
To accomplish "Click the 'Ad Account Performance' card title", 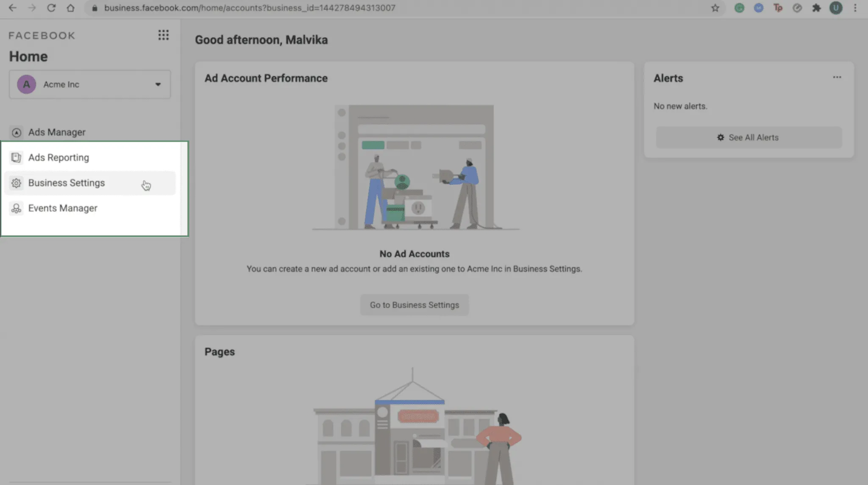I will tap(266, 78).
